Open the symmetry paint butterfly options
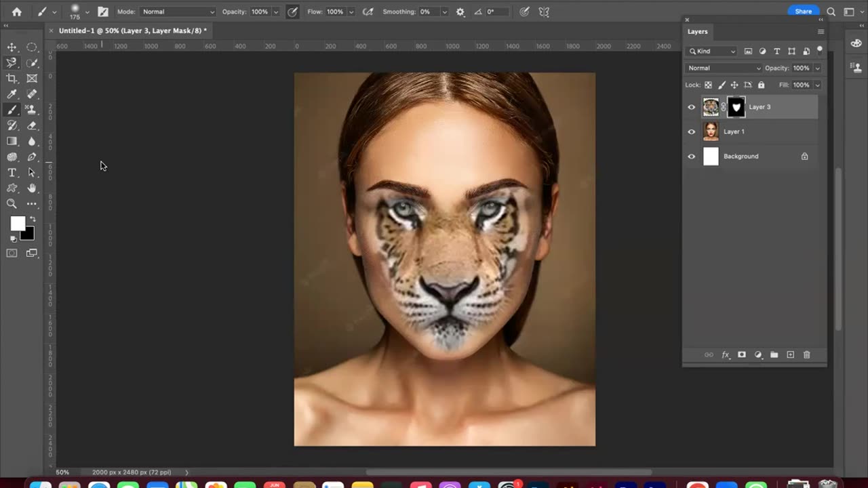Screen dimensions: 868x488 pos(543,12)
